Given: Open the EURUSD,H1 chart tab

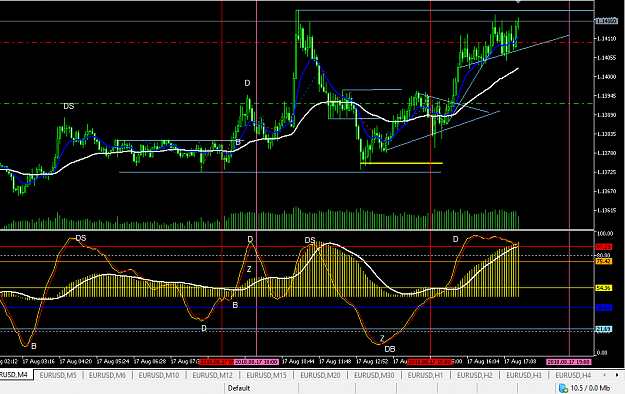Looking at the screenshot, I should 425,375.
